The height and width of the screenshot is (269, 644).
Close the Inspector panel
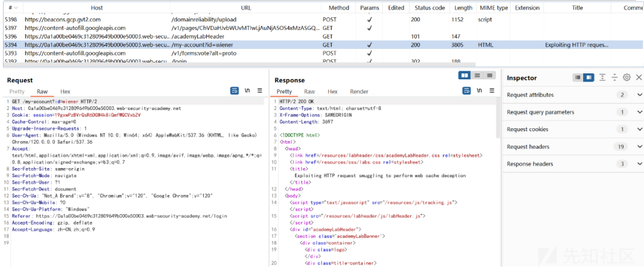point(639,78)
